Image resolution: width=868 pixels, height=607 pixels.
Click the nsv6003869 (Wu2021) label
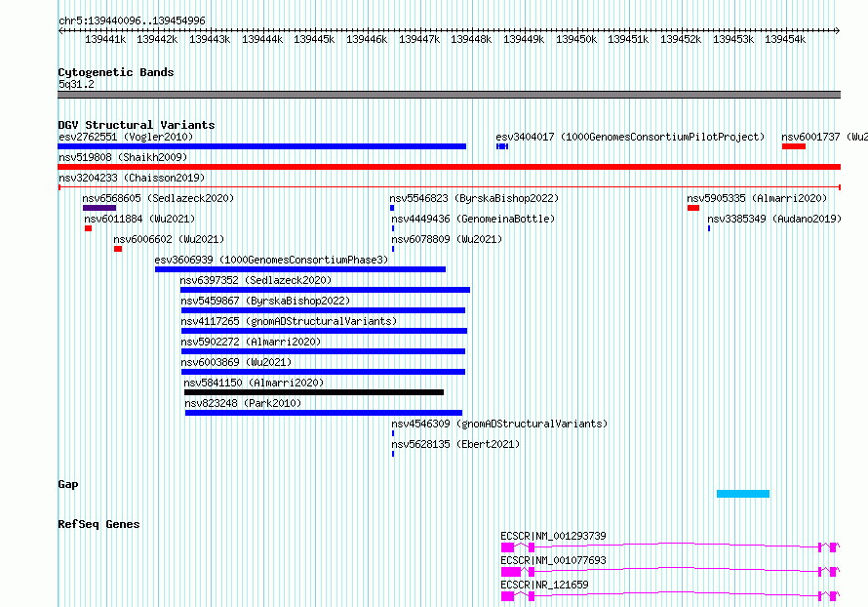point(236,362)
